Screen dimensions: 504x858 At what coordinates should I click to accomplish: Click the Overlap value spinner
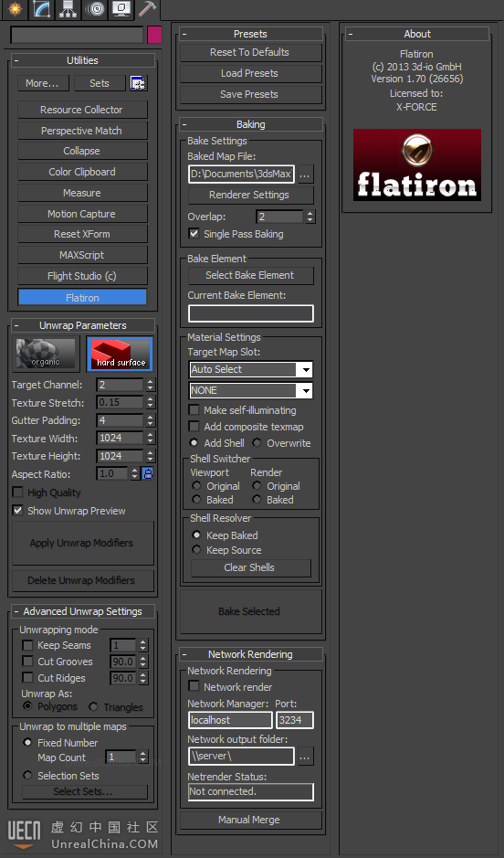310,217
